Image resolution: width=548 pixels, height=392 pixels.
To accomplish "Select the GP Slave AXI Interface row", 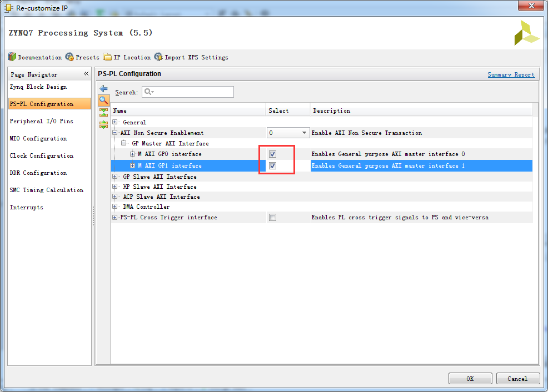I will point(322,177).
